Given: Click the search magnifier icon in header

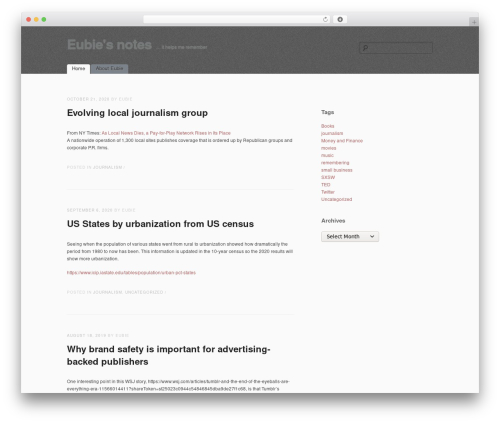Looking at the screenshot, I should point(365,48).
